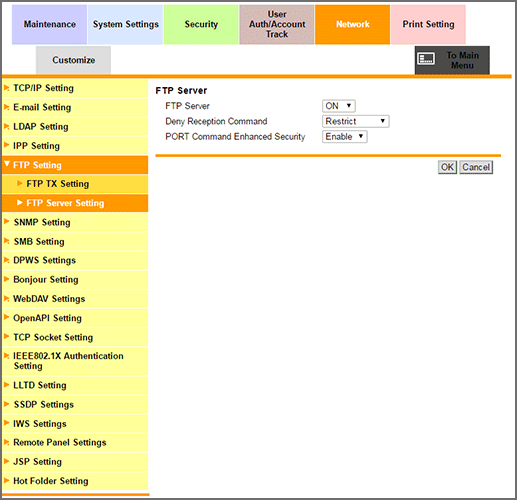Click the To Main Menu panel icon
The height and width of the screenshot is (500, 517).
tap(426, 59)
